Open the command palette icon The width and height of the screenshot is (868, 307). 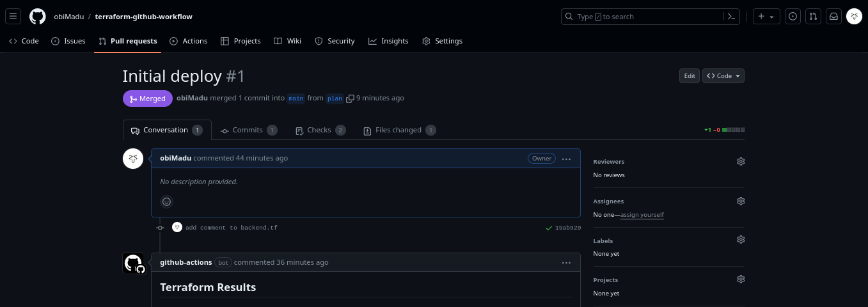coord(732,17)
